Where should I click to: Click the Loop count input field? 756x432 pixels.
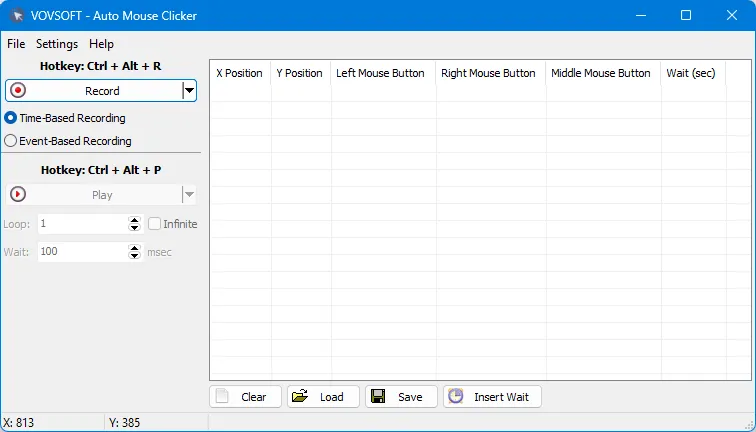tap(82, 224)
